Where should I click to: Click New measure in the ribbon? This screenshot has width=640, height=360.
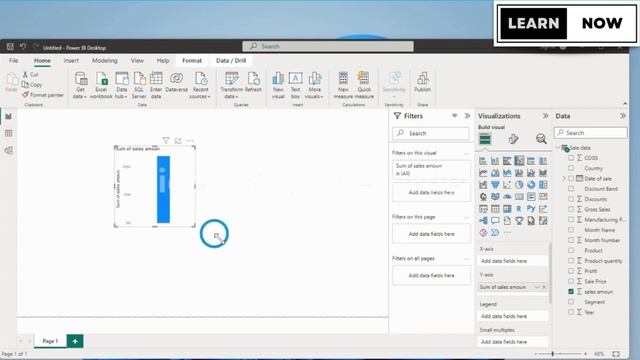pyautogui.click(x=343, y=85)
